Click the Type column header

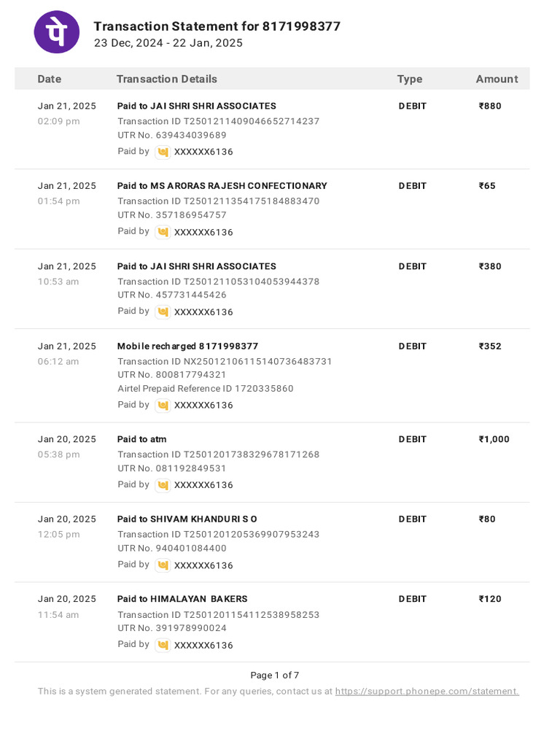click(x=409, y=79)
